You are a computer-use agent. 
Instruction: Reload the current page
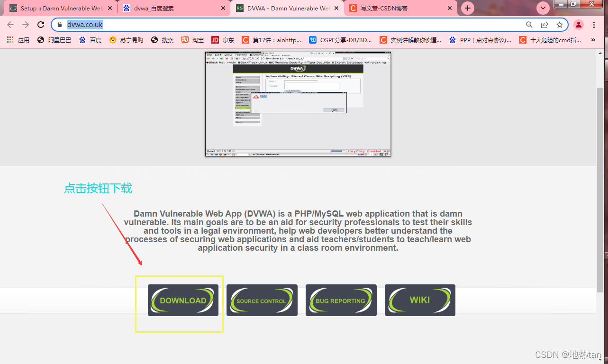click(x=41, y=25)
